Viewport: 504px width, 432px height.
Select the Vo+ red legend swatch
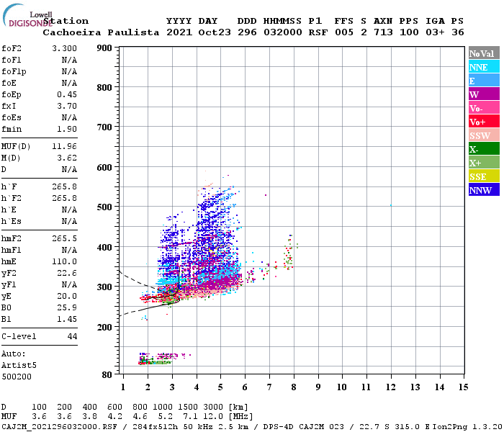[484, 122]
